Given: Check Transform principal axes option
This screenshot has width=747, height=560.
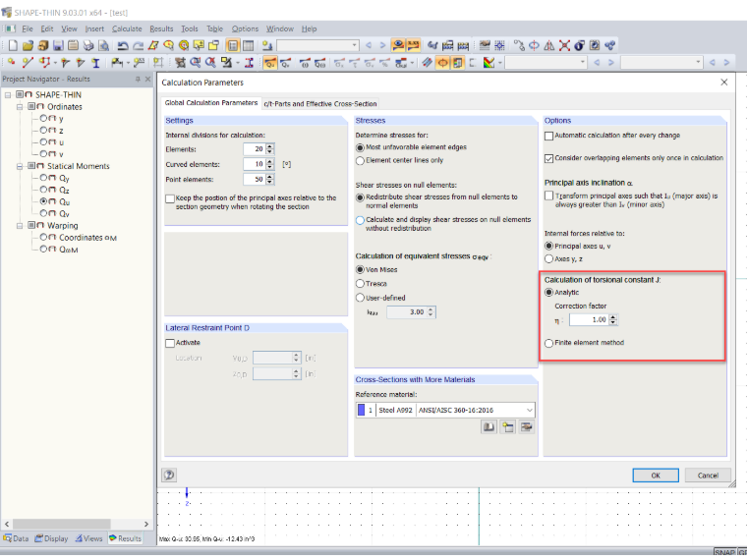Looking at the screenshot, I should [x=548, y=196].
